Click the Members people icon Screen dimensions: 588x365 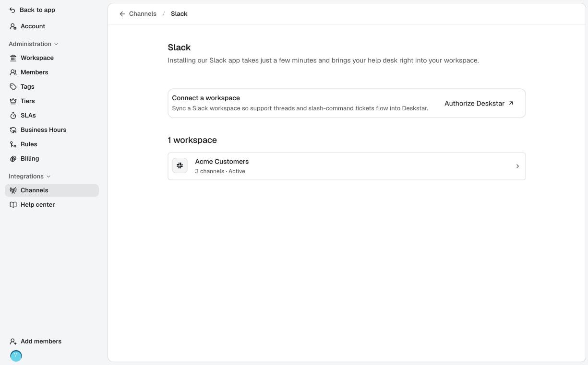click(13, 72)
